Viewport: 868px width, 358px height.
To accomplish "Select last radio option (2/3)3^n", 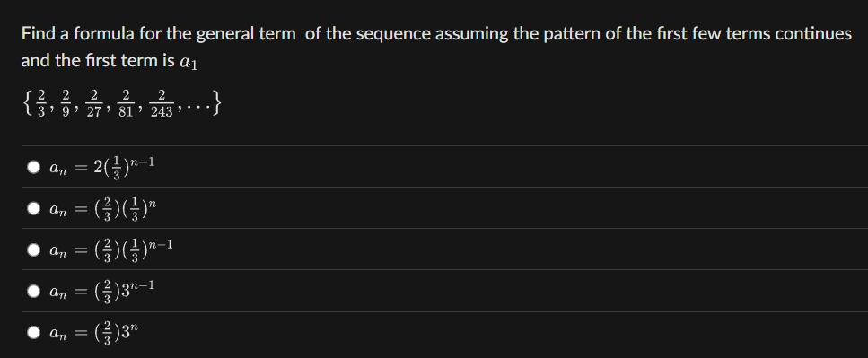I will point(34,333).
